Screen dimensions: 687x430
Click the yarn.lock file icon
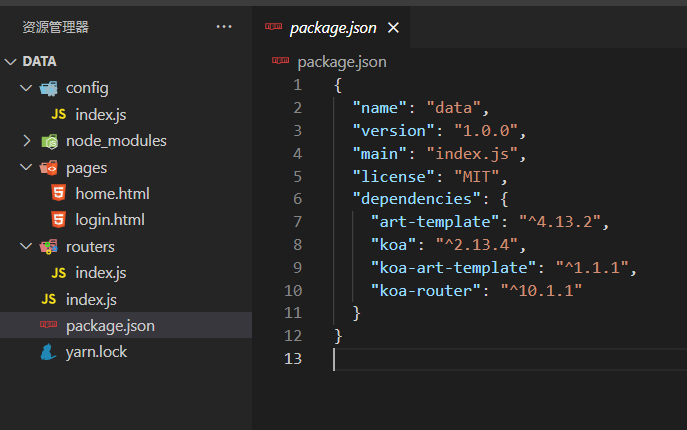[x=48, y=352]
